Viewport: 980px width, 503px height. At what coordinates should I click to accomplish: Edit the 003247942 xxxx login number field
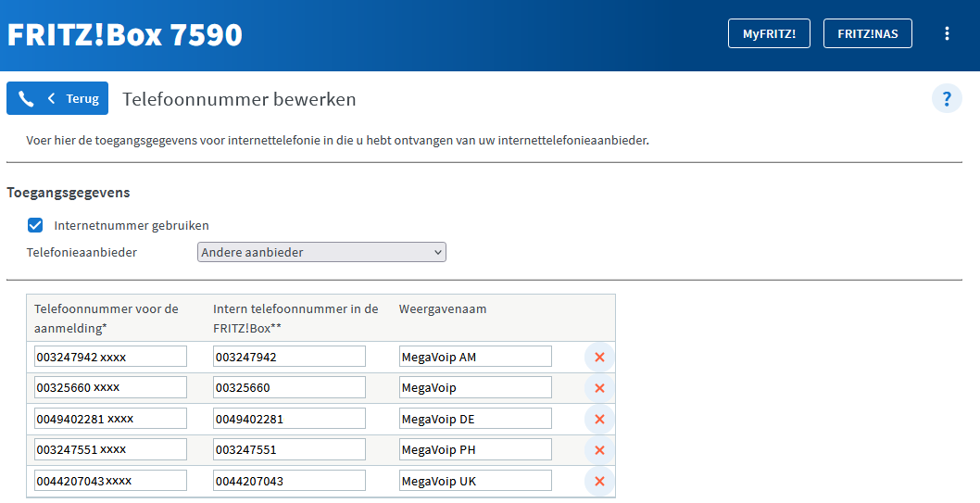(110, 357)
